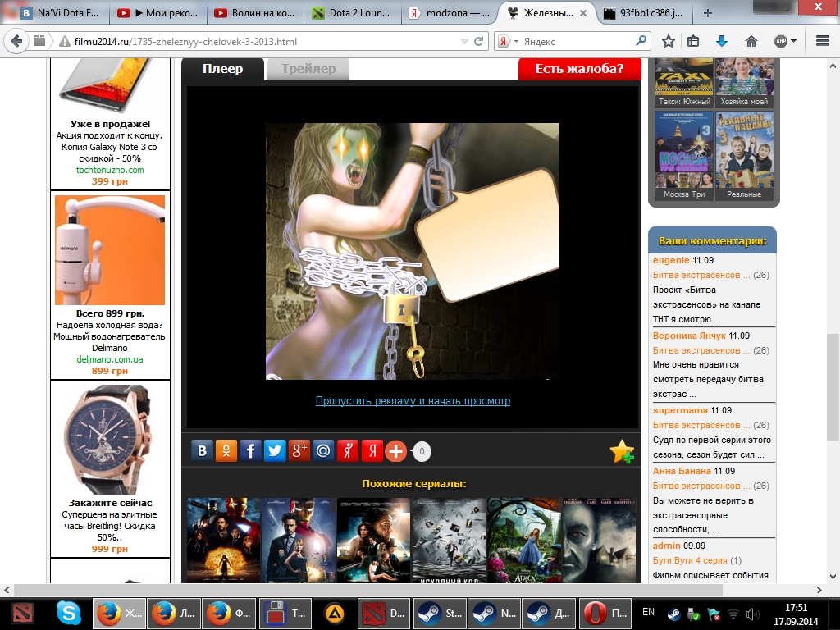
Task: Close the Железны... browser tab
Action: [x=583, y=13]
